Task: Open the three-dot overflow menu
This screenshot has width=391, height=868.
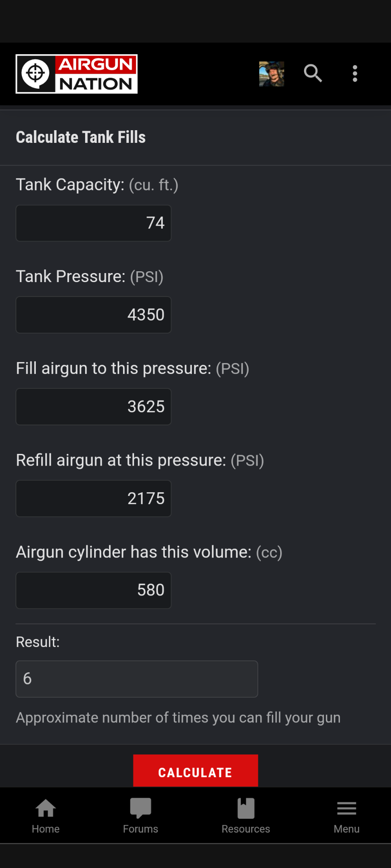Action: click(355, 73)
